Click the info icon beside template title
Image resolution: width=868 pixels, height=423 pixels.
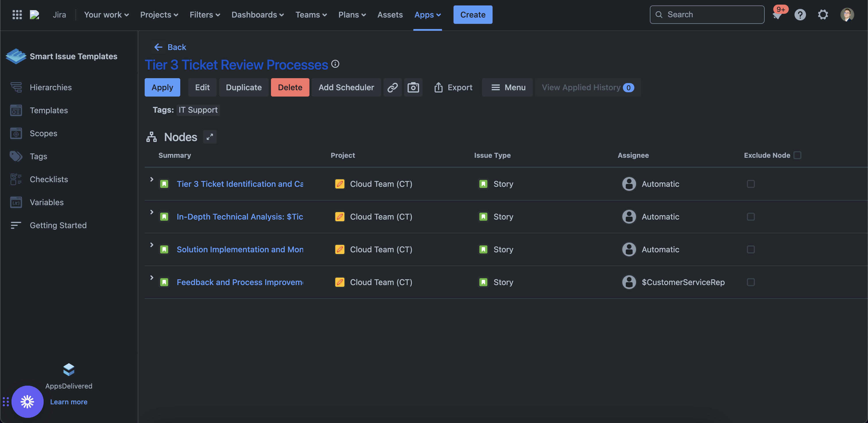click(x=335, y=64)
